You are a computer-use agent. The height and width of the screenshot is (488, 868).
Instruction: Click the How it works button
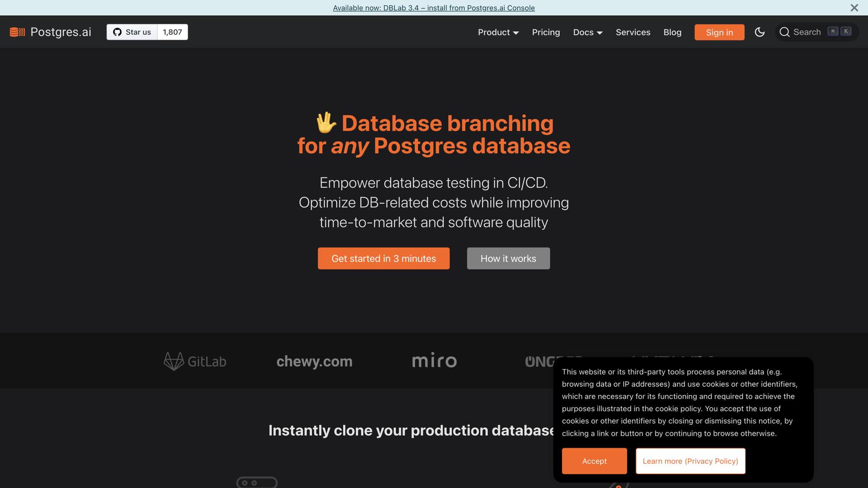point(508,258)
